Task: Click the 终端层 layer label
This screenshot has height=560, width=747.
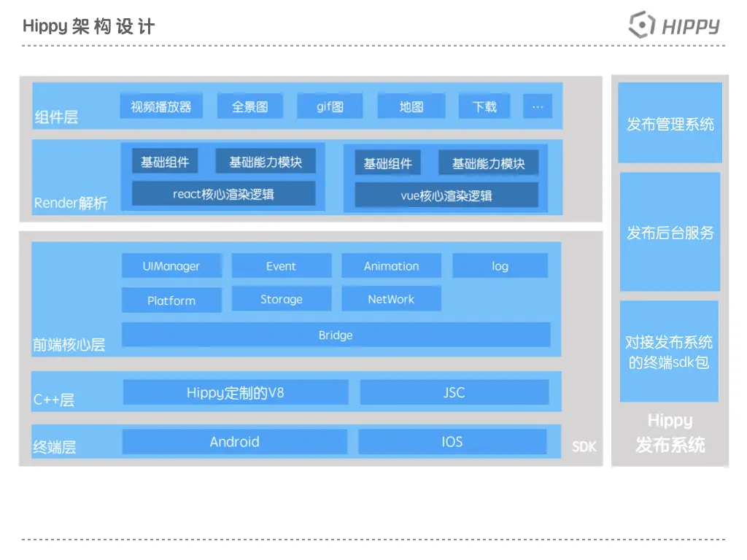Action: pyautogui.click(x=54, y=447)
